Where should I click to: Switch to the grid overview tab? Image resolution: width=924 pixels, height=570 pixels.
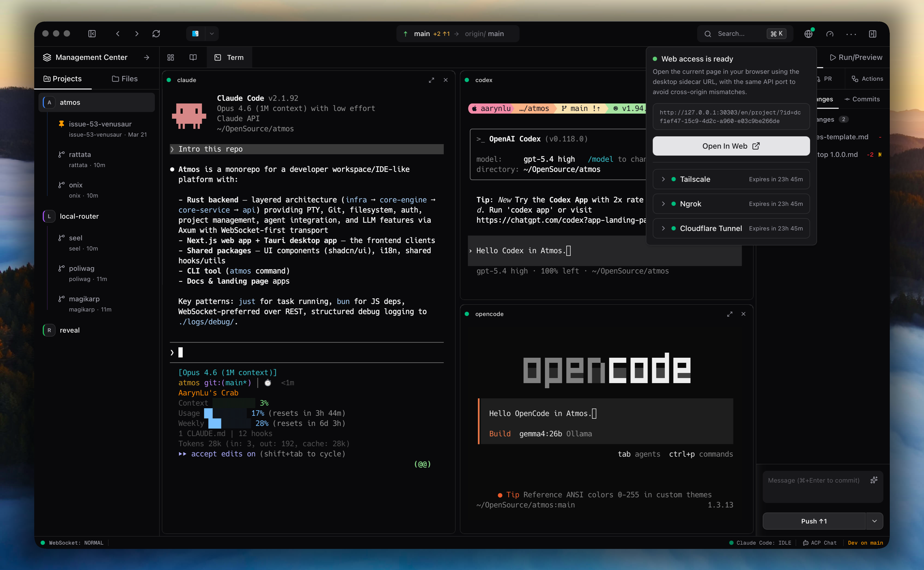point(171,57)
